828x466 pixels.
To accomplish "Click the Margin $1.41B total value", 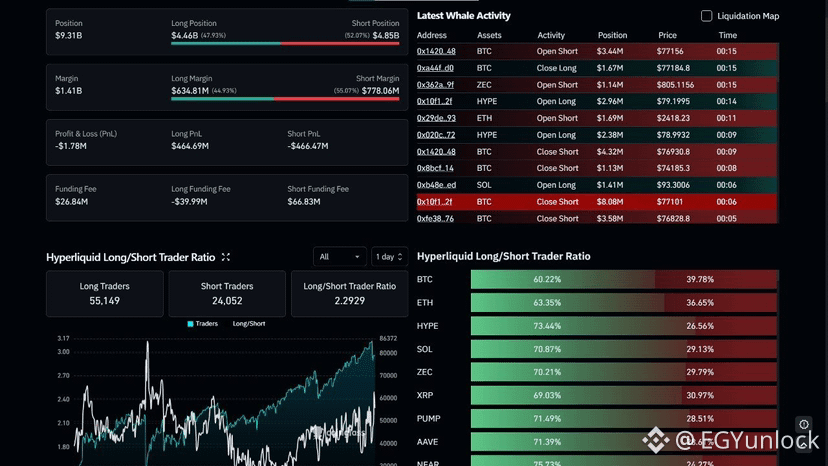I will (69, 91).
